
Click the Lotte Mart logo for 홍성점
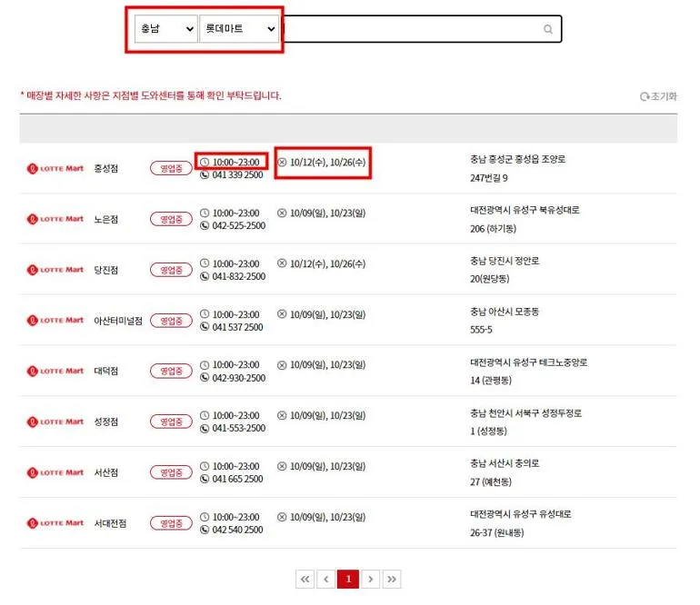tap(55, 169)
